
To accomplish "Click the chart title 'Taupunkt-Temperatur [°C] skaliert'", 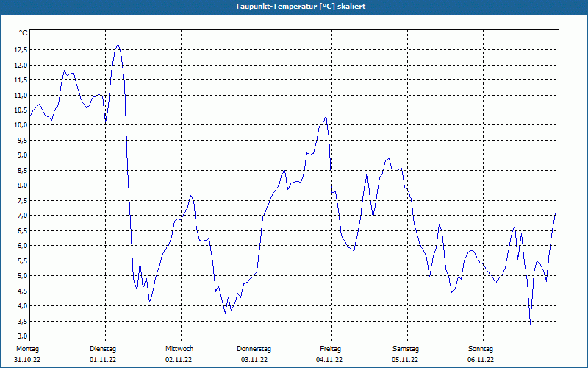I will tap(301, 7).
